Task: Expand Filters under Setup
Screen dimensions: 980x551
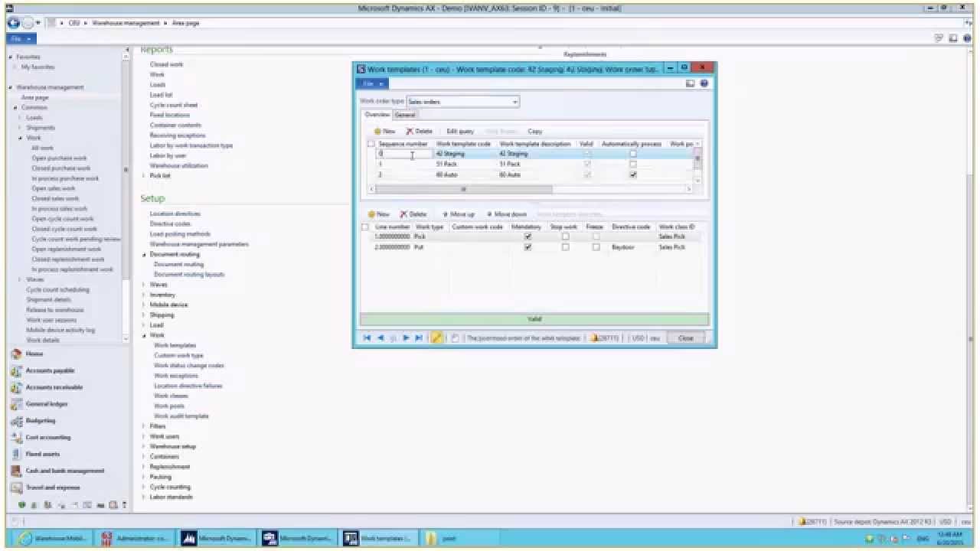Action: (143, 426)
